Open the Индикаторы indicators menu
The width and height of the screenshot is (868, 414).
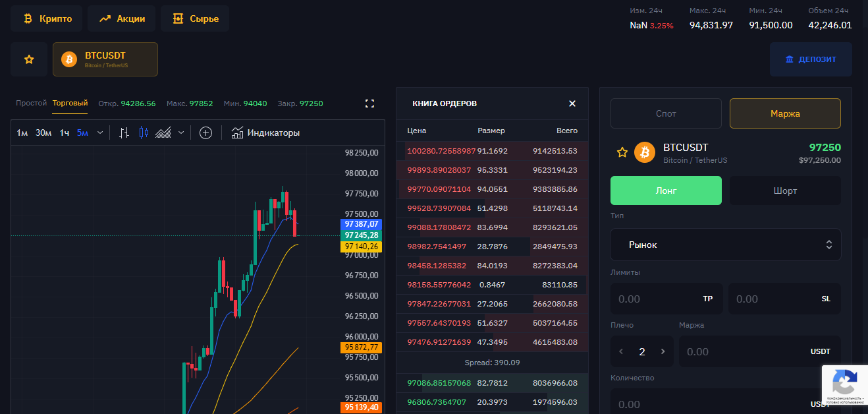click(265, 133)
